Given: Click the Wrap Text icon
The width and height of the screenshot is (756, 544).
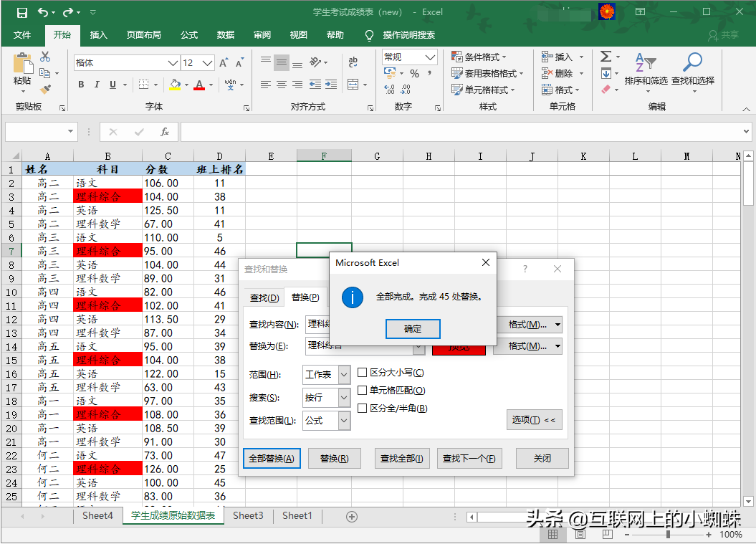Looking at the screenshot, I should pyautogui.click(x=353, y=62).
